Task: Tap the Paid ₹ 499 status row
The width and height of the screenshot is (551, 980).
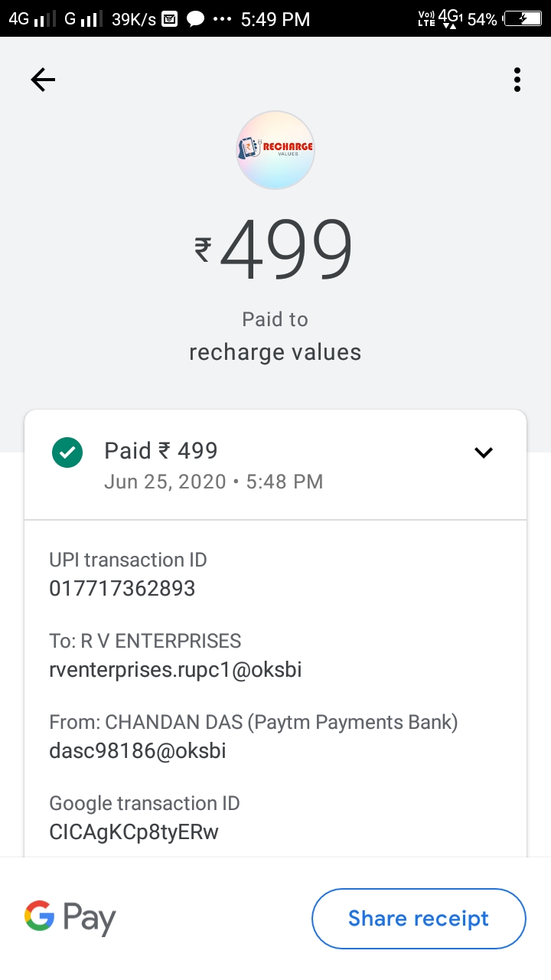Action: pyautogui.click(x=161, y=451)
